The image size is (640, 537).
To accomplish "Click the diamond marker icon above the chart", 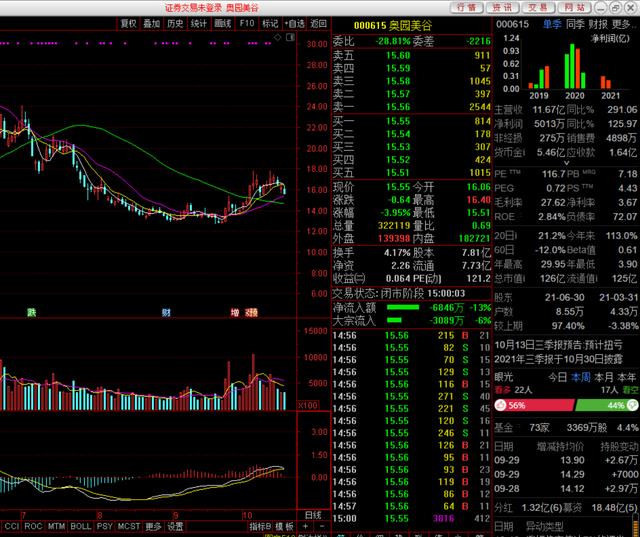I will click(x=278, y=38).
